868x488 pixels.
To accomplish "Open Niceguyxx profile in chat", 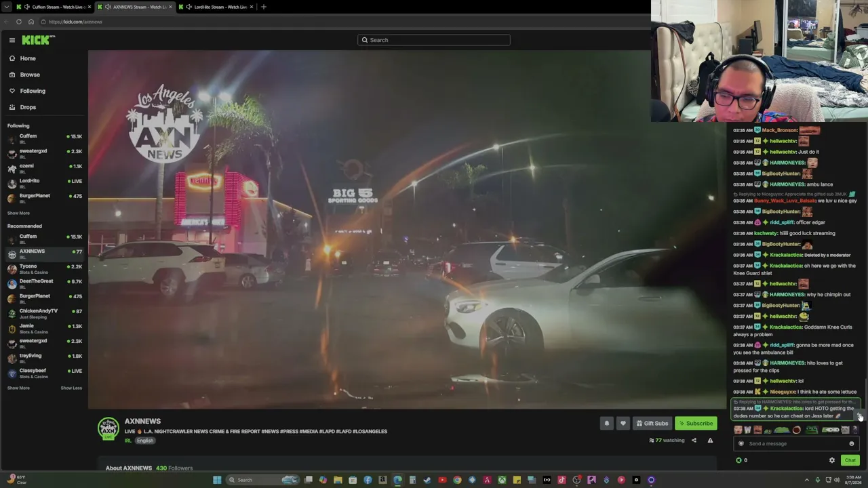I will point(783,392).
